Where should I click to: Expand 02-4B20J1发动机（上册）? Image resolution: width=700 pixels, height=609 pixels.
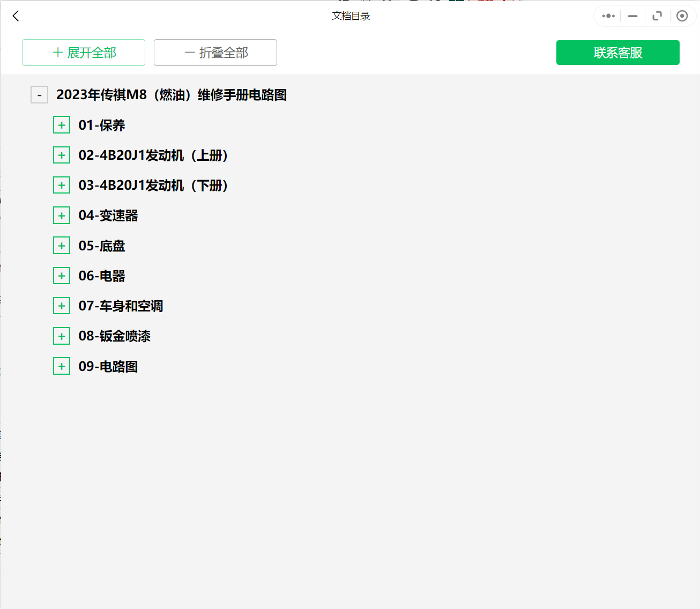point(62,154)
